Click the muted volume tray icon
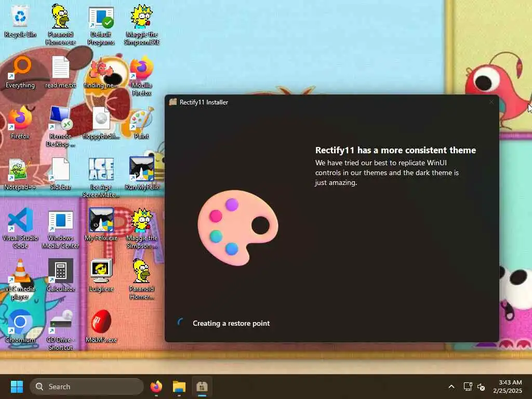Image resolution: width=532 pixels, height=399 pixels. [481, 387]
